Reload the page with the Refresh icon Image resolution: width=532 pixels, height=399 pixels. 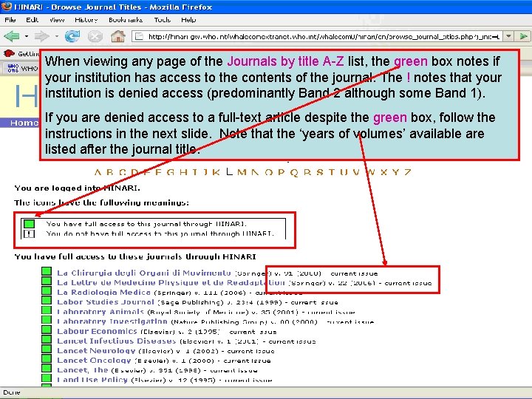click(72, 36)
